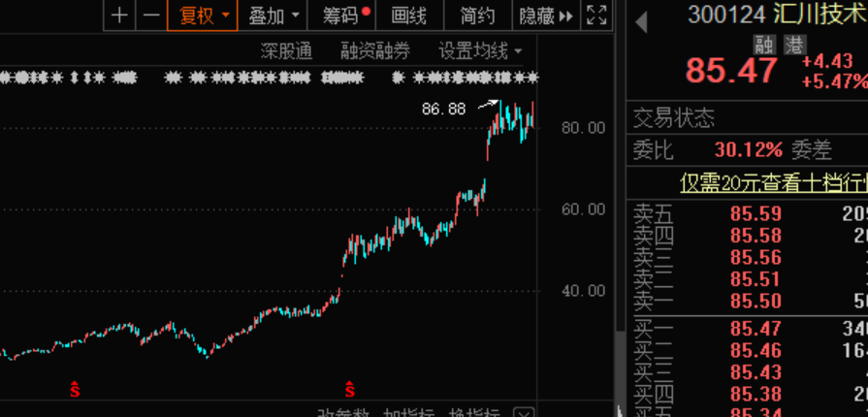
Task: Select the 画线 drawing tools item
Action: [408, 16]
